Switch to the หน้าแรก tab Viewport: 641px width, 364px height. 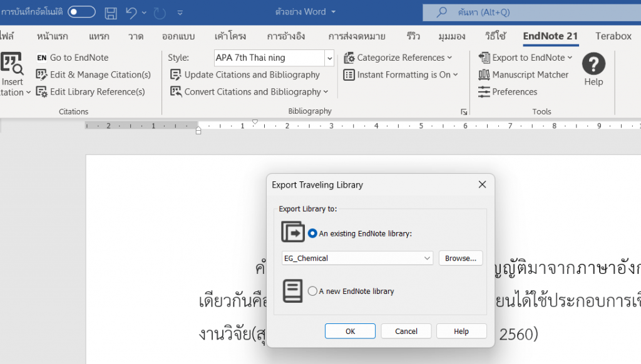(x=53, y=36)
